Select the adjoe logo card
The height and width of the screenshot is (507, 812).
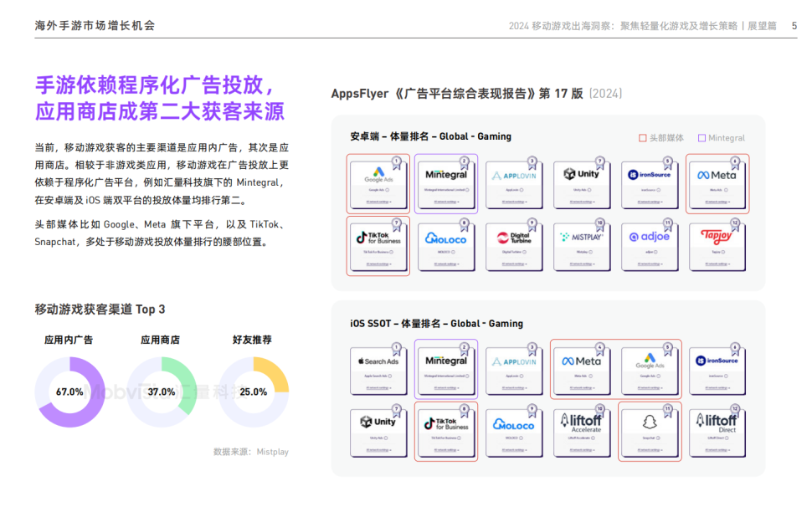pos(650,246)
